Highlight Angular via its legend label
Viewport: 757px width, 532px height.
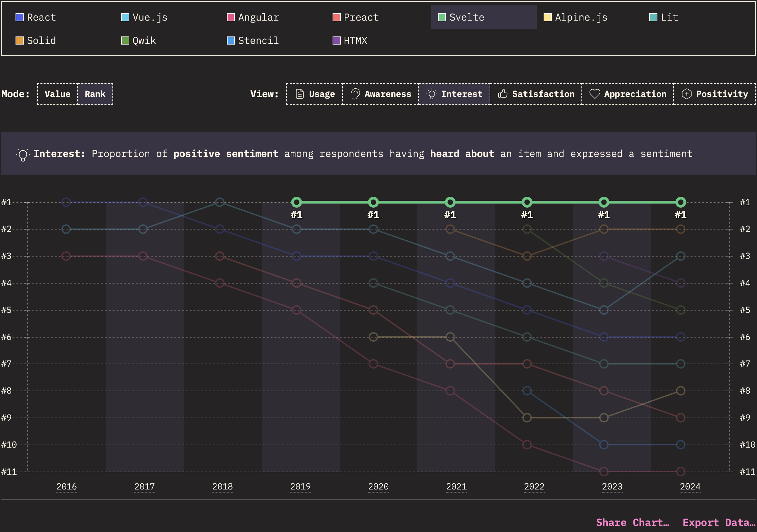[259, 18]
